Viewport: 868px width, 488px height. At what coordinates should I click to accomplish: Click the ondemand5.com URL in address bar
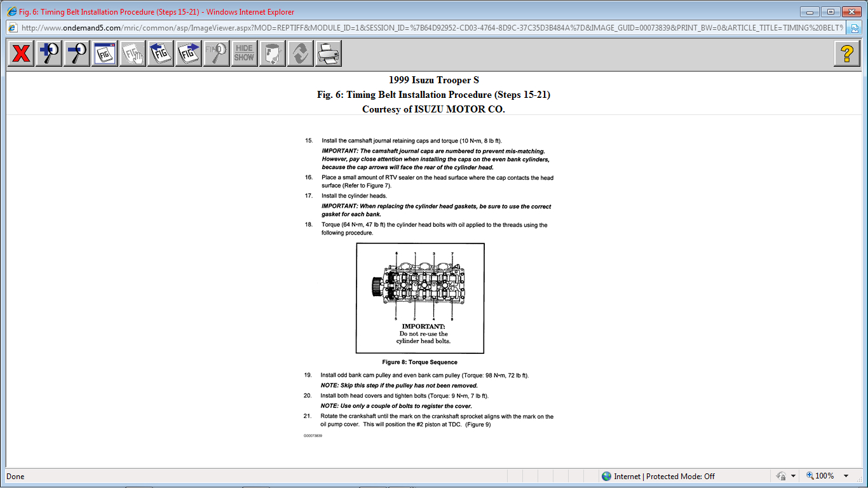click(432, 28)
